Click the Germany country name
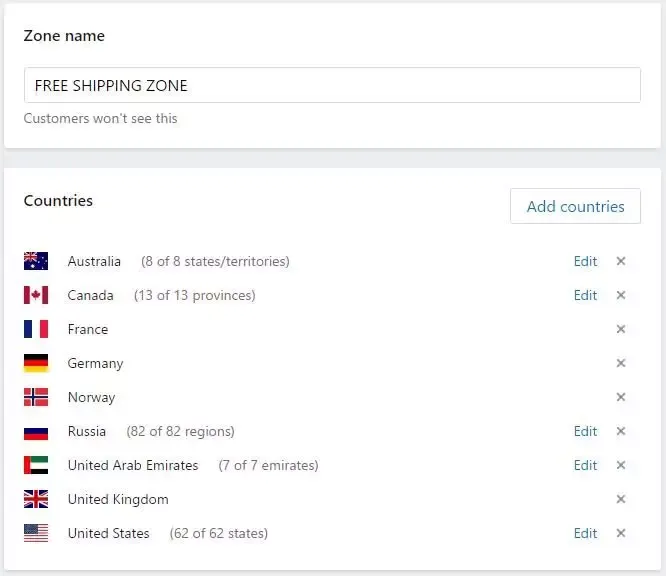This screenshot has height=576, width=666. point(96,364)
